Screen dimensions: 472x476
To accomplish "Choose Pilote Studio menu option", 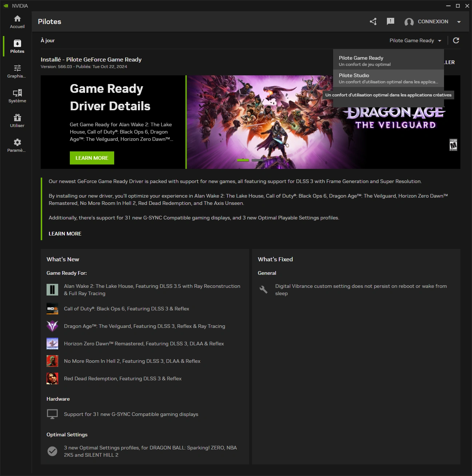I will click(388, 78).
